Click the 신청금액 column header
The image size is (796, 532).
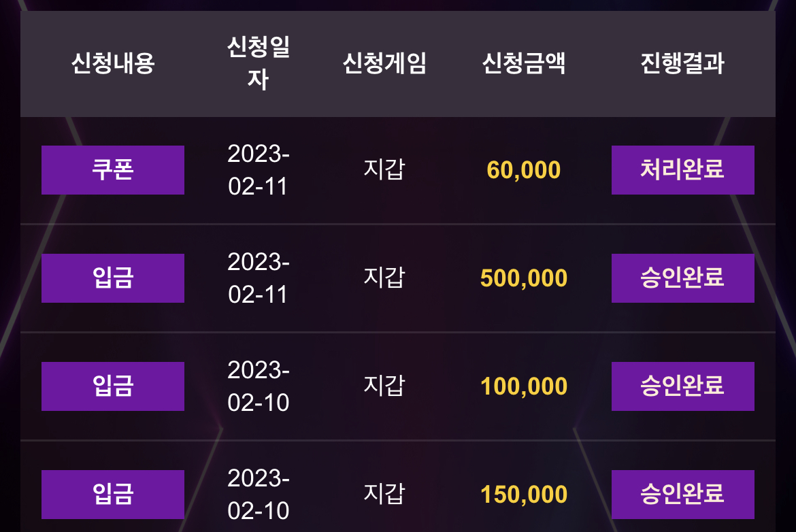pos(523,63)
